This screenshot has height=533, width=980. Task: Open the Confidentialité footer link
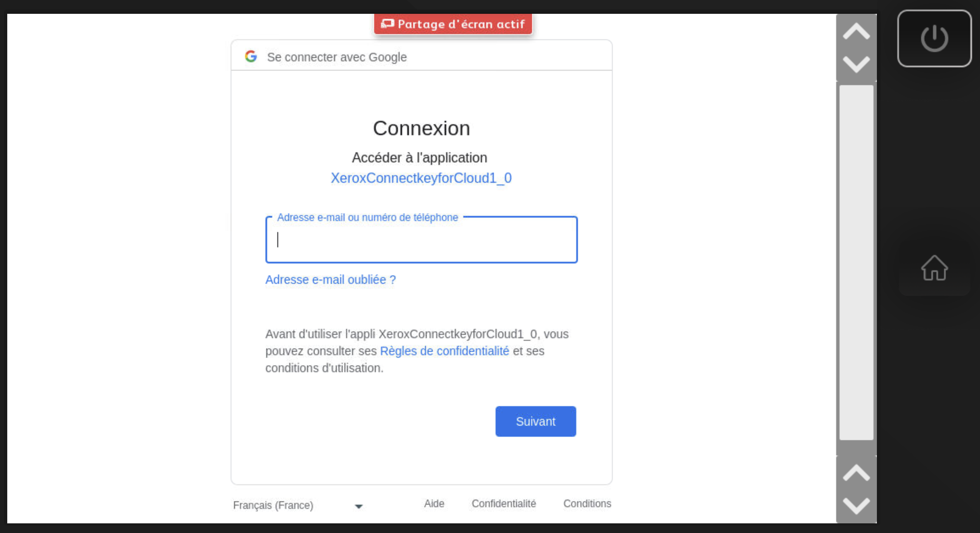(x=504, y=503)
